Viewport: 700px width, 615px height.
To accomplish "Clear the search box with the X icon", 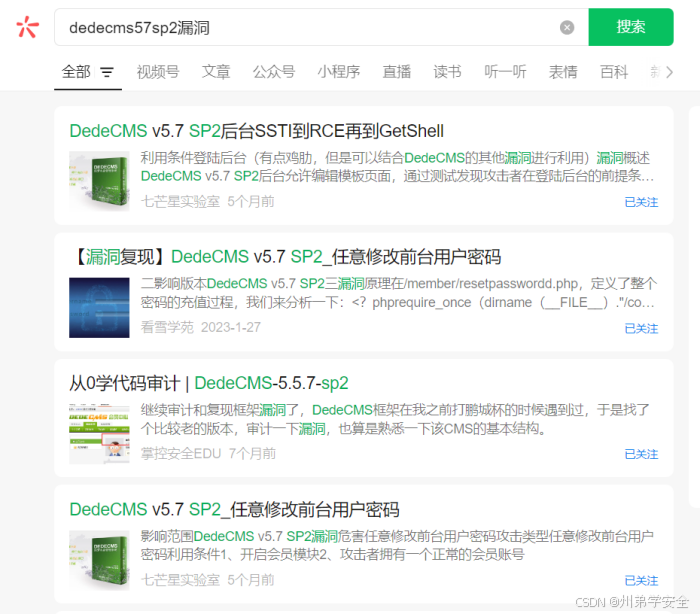I will [x=567, y=27].
